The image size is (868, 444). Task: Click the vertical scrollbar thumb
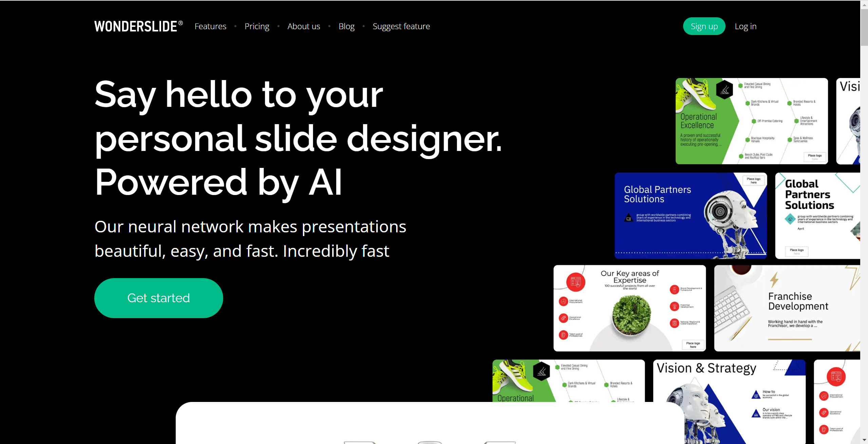(864, 27)
